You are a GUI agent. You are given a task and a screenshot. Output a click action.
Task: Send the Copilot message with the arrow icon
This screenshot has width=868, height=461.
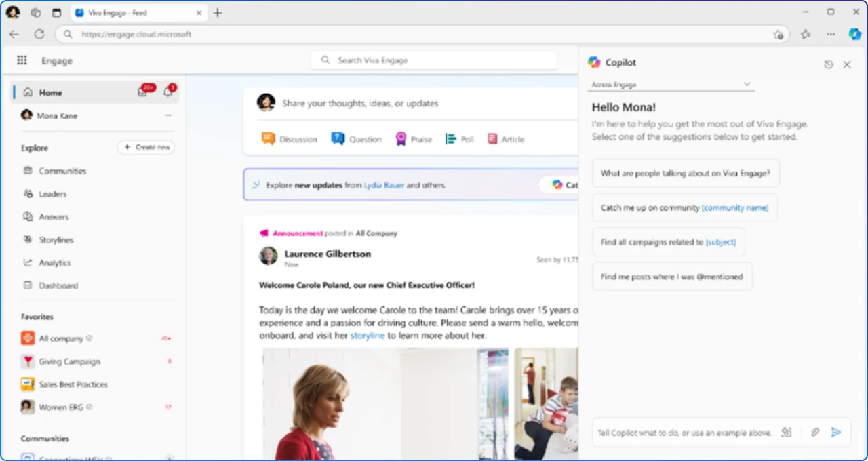point(836,432)
